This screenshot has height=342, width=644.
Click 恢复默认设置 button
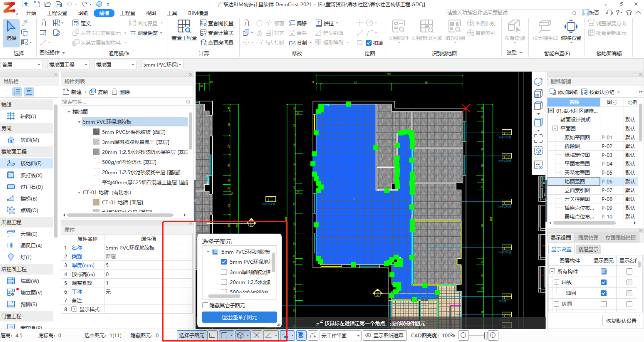[621, 321]
